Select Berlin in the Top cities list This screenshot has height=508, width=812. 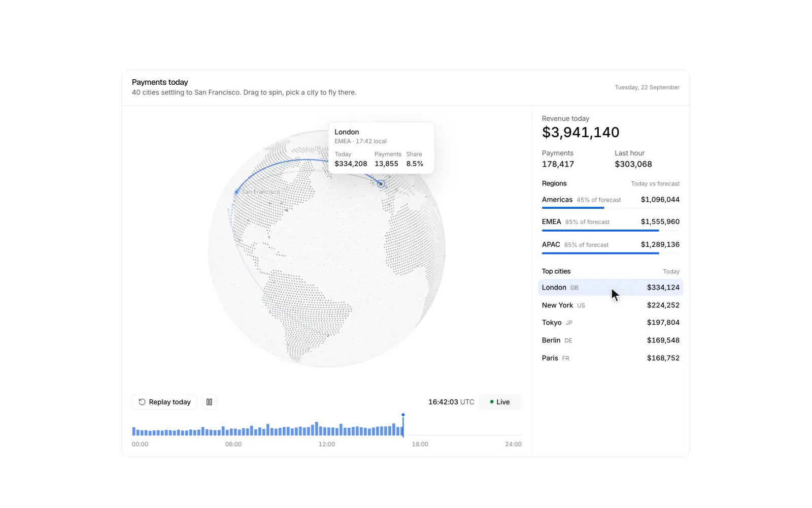[x=611, y=340]
